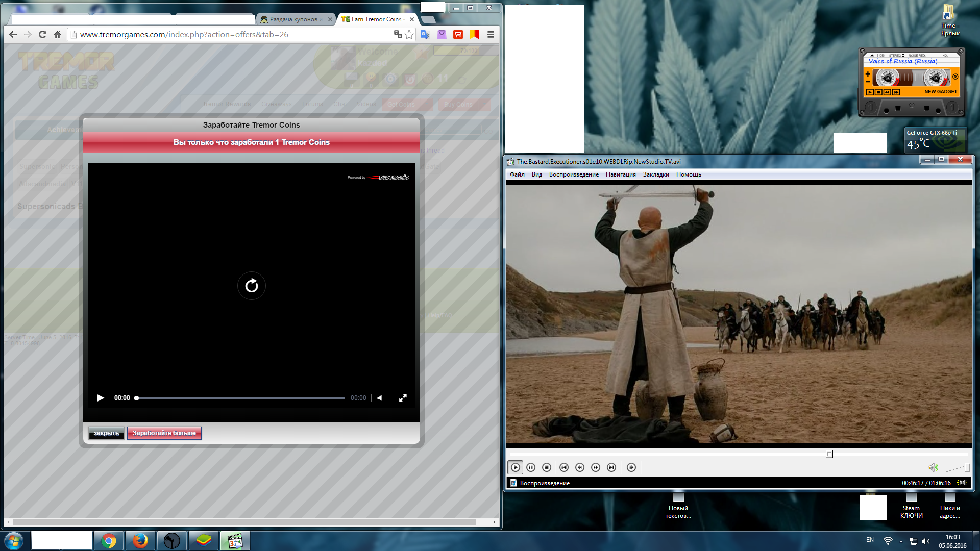Close the Earn Tremor Coins tab

click(412, 19)
